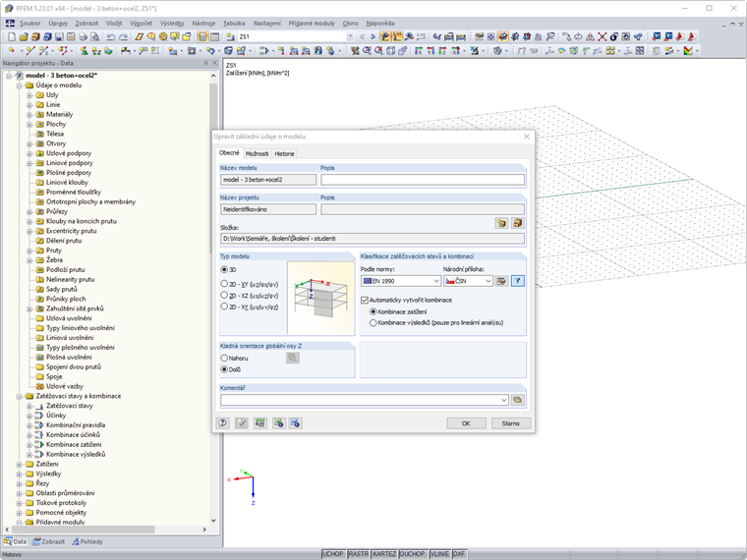Expand the Zatížení folder in navigator
Screen dimensions: 747x560
[x=19, y=465]
